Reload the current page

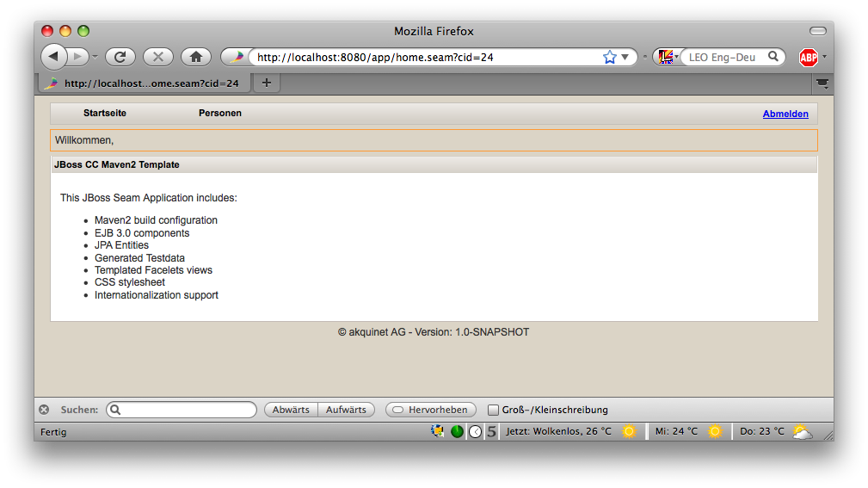pos(120,57)
